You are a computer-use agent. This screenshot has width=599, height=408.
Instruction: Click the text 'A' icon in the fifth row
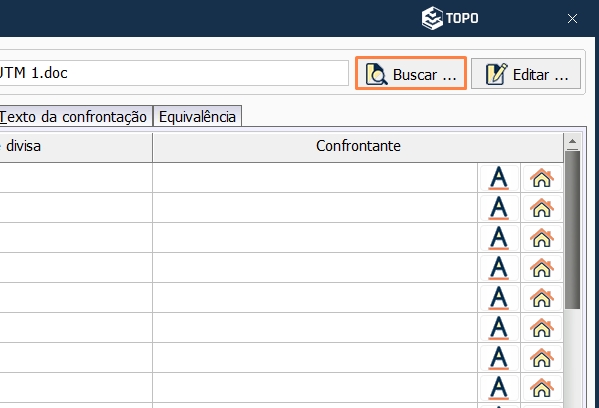[499, 298]
